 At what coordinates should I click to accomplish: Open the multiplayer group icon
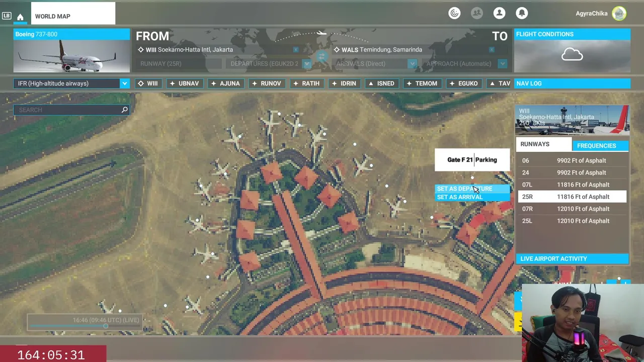[477, 14]
